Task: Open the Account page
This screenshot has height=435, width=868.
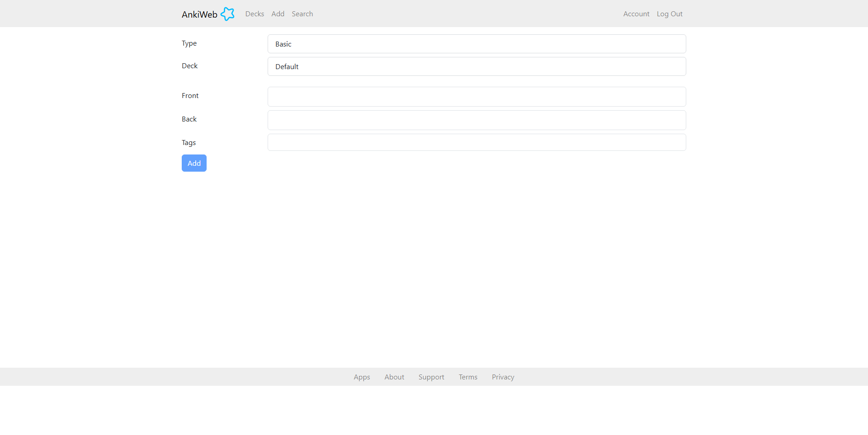Action: pyautogui.click(x=636, y=14)
